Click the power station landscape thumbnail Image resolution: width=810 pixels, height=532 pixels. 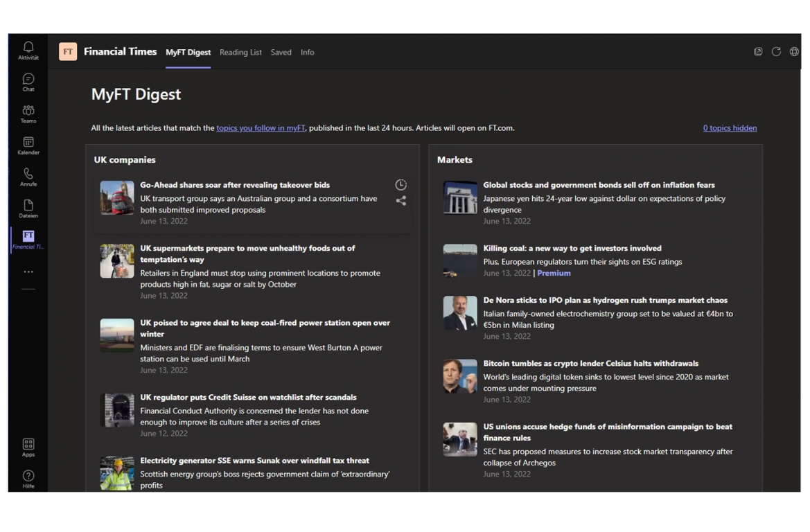click(x=116, y=335)
